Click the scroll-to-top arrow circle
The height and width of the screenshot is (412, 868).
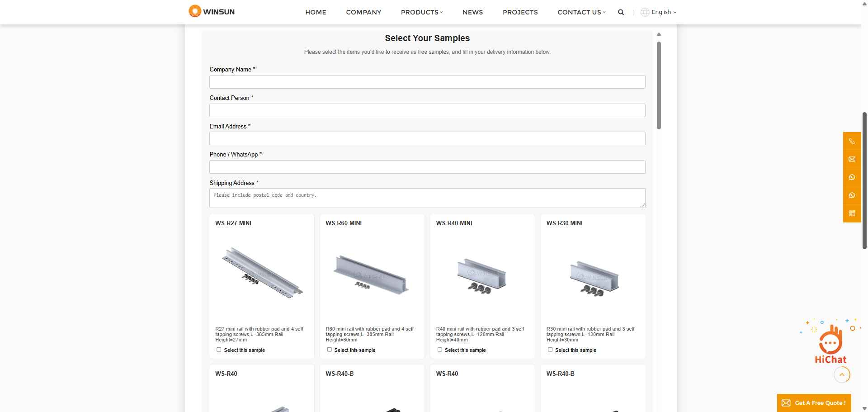842,374
